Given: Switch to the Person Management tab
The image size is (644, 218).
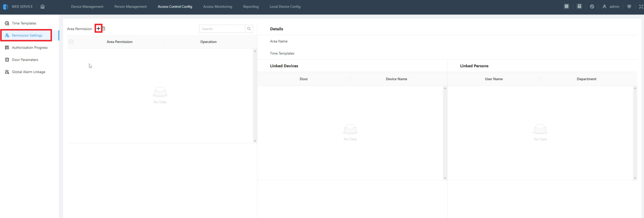Looking at the screenshot, I should point(131,6).
